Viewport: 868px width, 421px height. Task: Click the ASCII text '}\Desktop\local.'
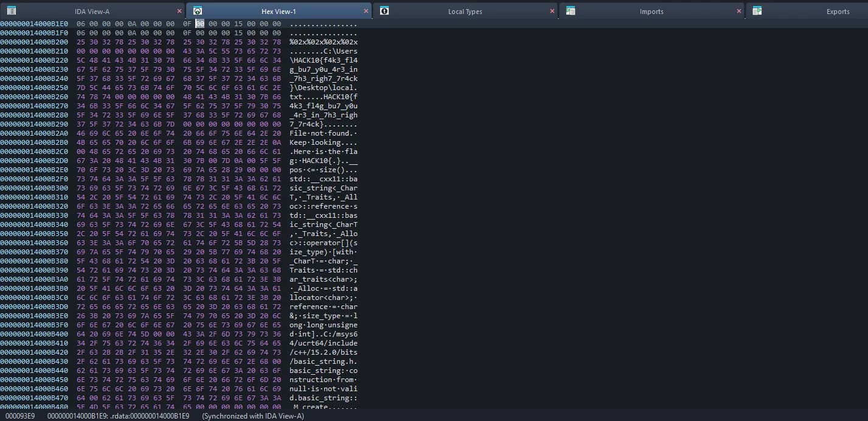pyautogui.click(x=324, y=88)
